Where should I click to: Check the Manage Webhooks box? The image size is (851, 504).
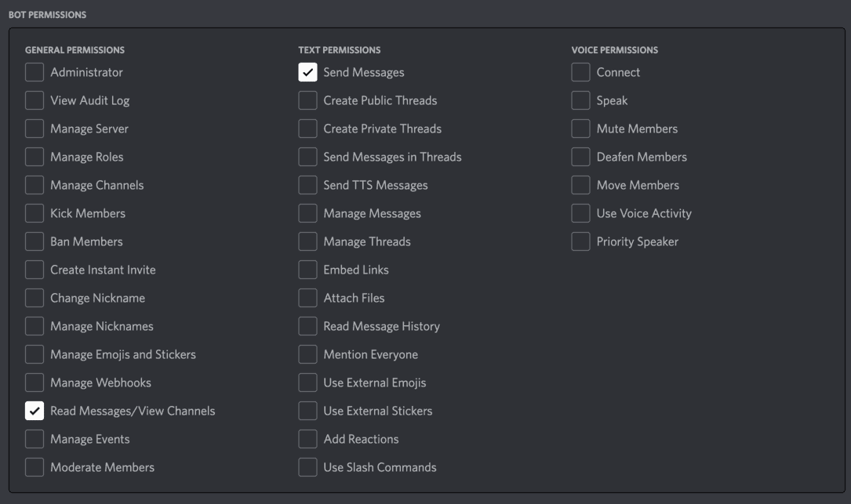35,383
